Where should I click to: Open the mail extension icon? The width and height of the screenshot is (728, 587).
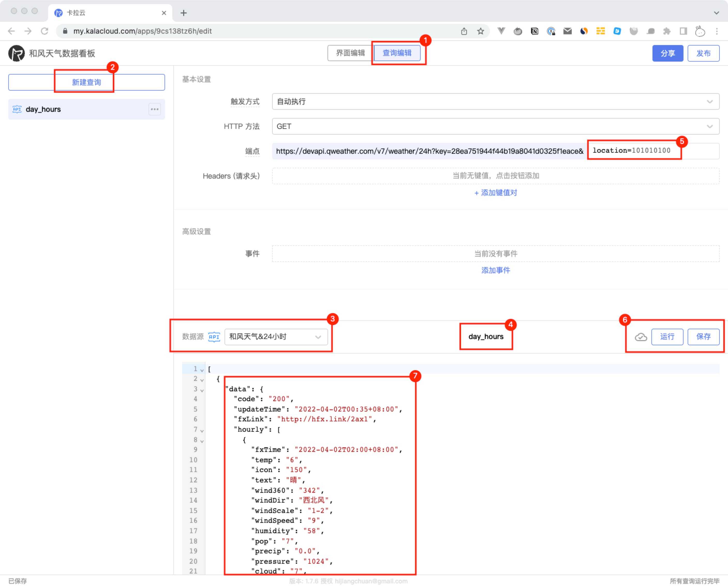pyautogui.click(x=567, y=31)
